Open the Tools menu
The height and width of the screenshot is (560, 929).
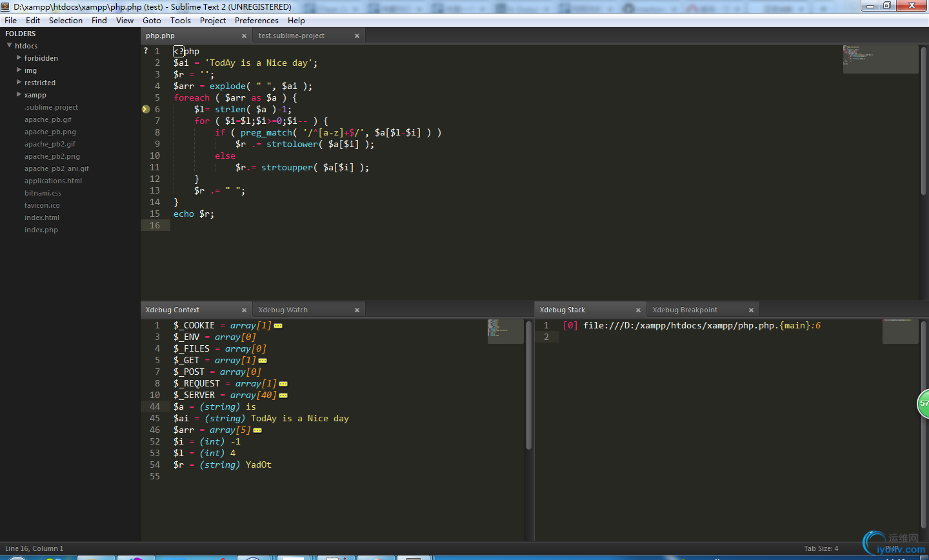click(x=181, y=21)
